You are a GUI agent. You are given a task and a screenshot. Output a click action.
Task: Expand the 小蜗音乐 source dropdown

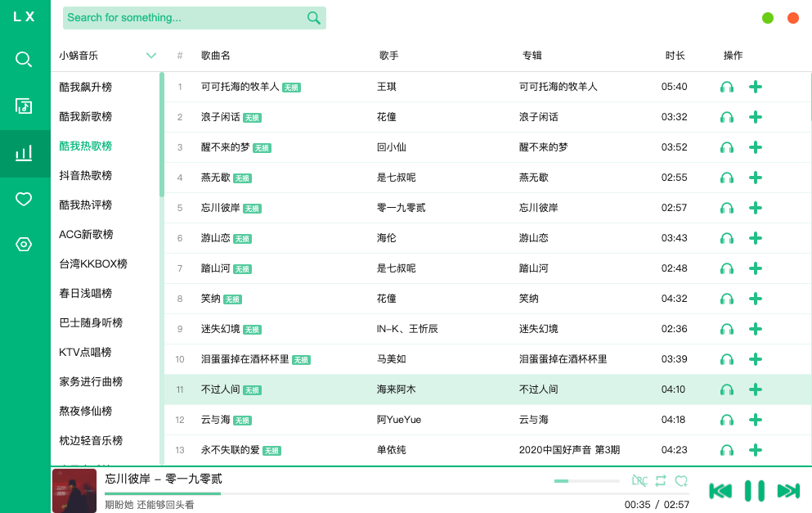(108, 56)
